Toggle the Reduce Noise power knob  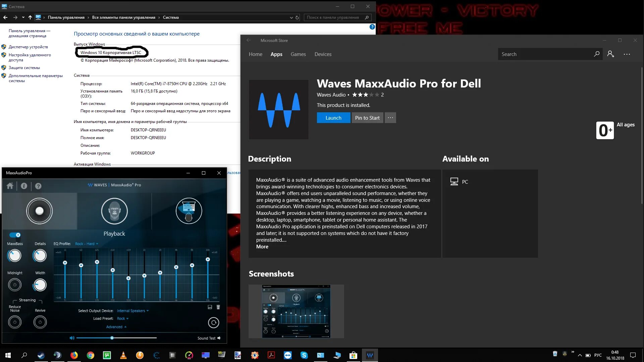15,322
